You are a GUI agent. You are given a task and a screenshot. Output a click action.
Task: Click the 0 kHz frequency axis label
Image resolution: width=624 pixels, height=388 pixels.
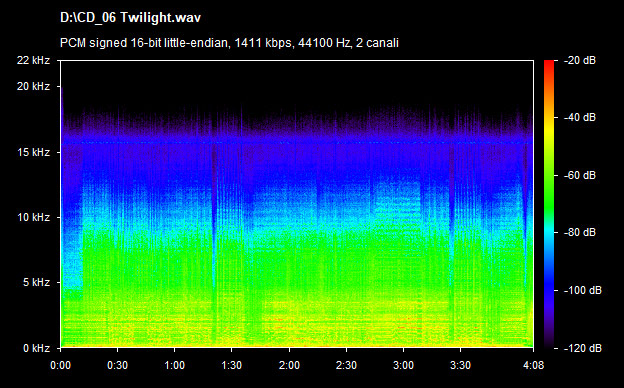36,349
